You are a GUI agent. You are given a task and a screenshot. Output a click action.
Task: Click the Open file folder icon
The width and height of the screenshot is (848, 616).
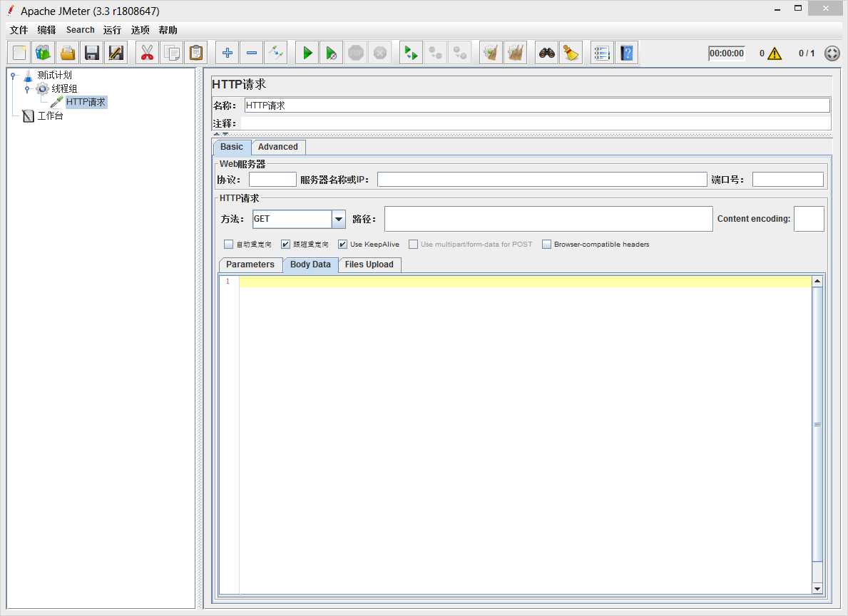click(x=68, y=53)
